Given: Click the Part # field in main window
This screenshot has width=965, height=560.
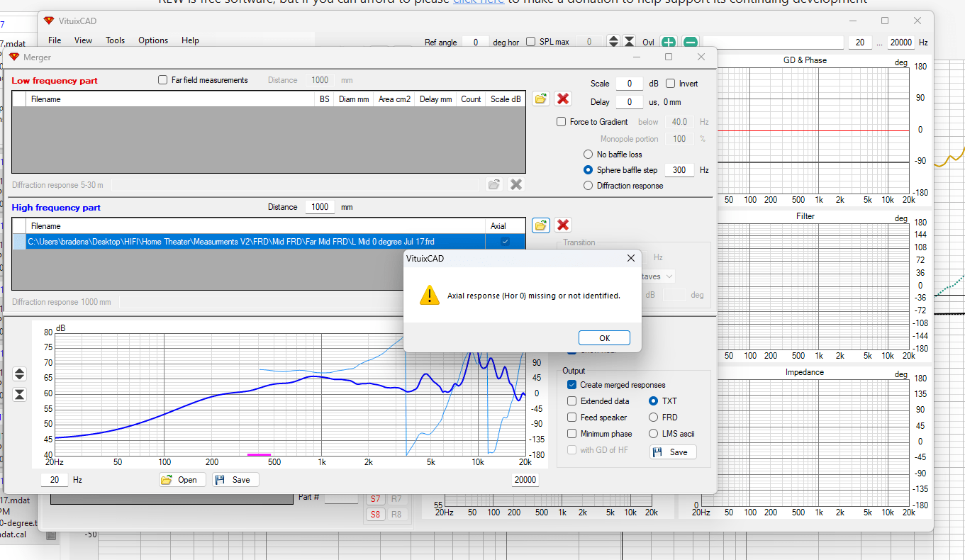Looking at the screenshot, I should tap(341, 498).
